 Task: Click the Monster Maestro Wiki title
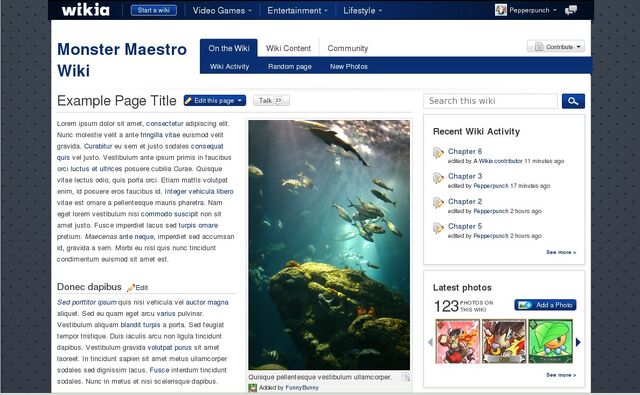point(122,60)
